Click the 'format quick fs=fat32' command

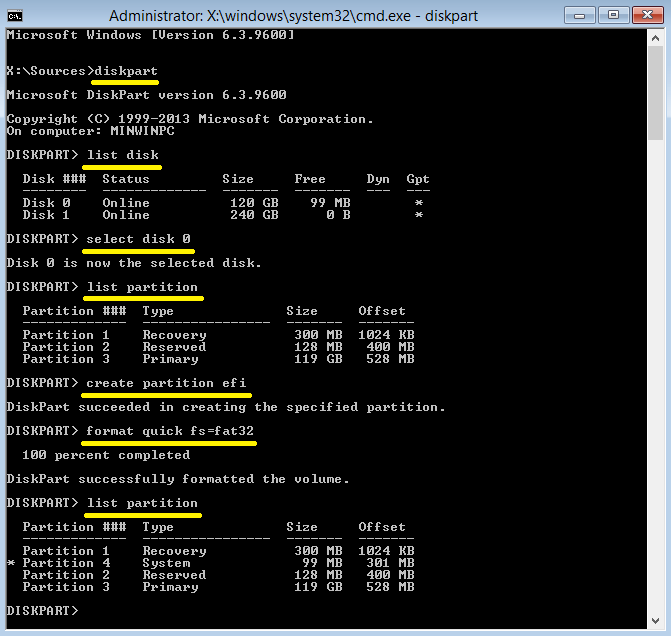point(170,431)
